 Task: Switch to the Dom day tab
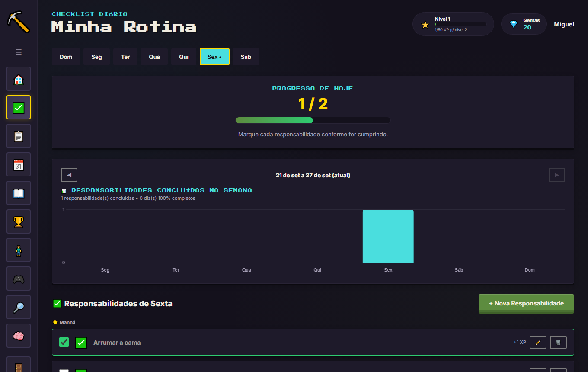[x=66, y=57]
